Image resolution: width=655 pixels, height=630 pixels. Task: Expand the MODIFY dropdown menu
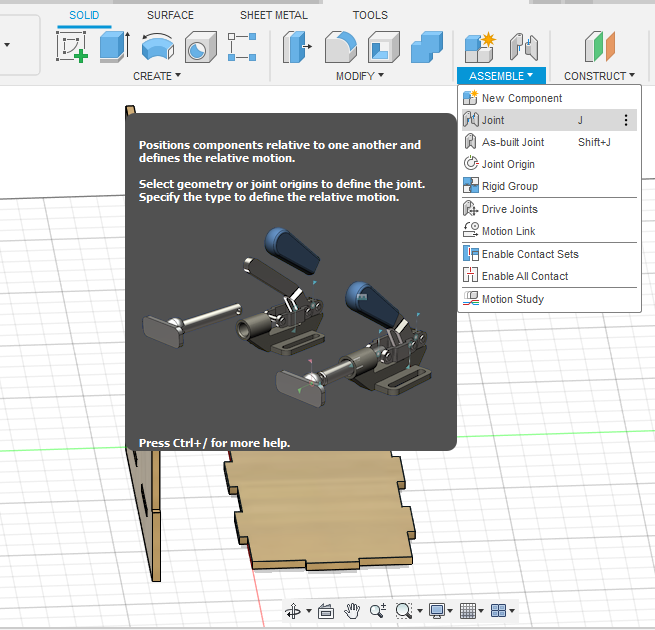coord(360,76)
